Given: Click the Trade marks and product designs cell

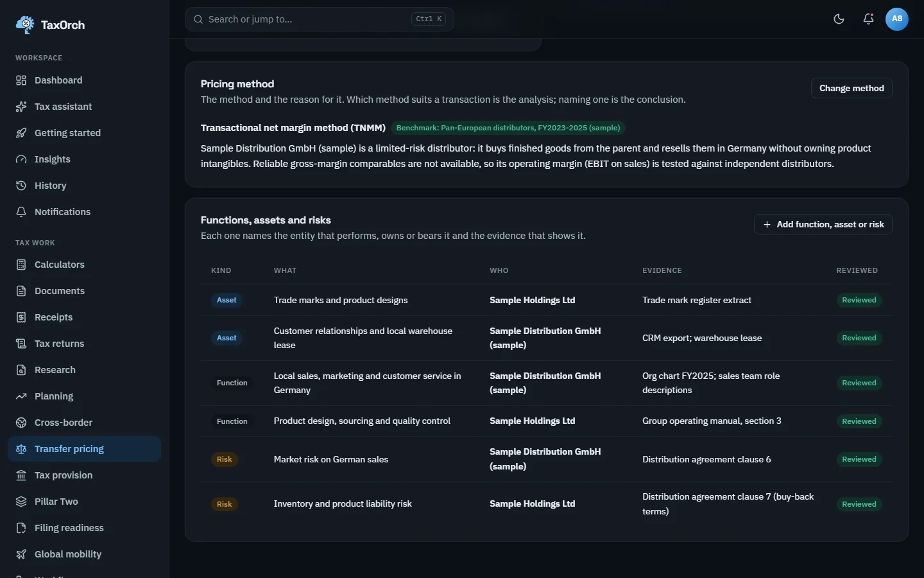Looking at the screenshot, I should tap(341, 300).
